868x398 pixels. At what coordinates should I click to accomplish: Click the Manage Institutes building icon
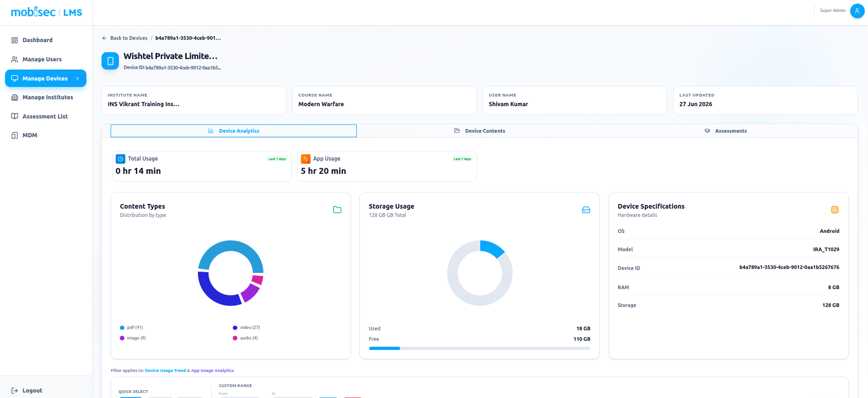[x=15, y=97]
